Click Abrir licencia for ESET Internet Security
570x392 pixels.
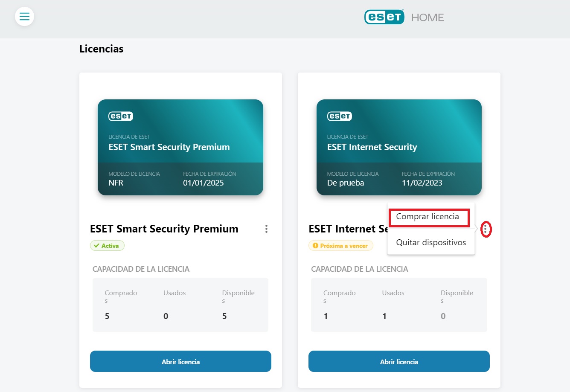(398, 361)
